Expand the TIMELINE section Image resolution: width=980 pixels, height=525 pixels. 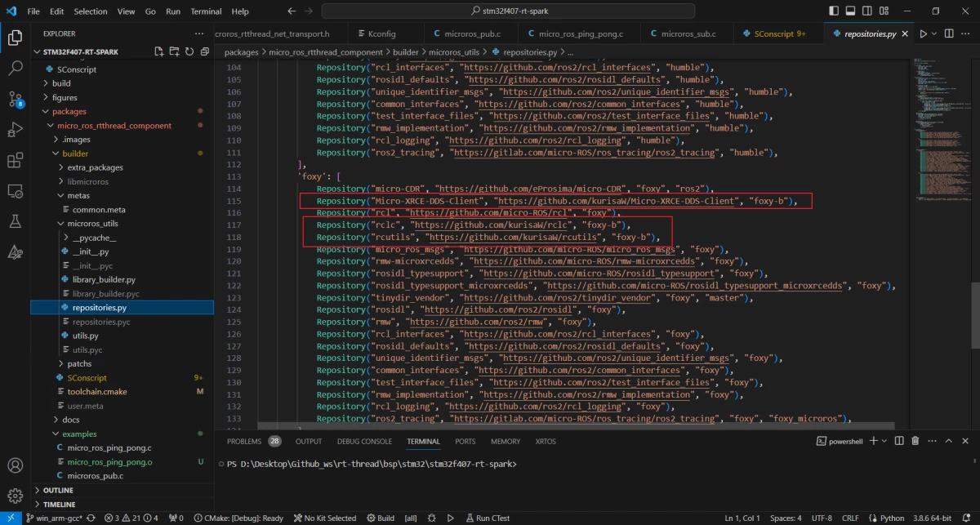(x=59, y=505)
